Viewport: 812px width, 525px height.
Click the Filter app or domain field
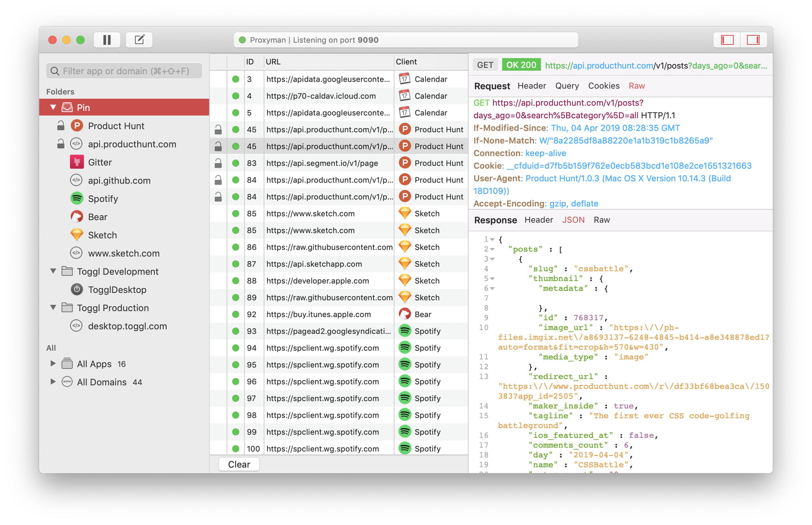coord(124,71)
